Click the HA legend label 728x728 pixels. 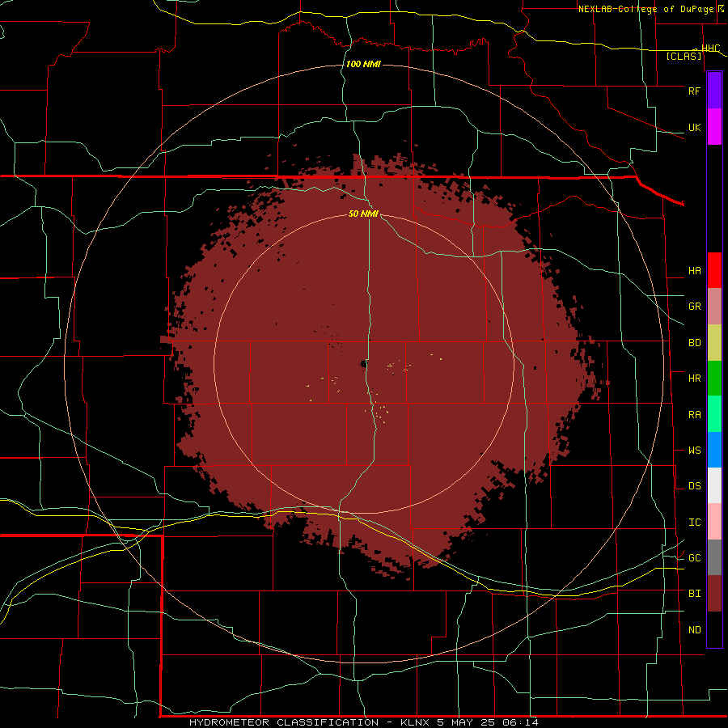pos(694,270)
